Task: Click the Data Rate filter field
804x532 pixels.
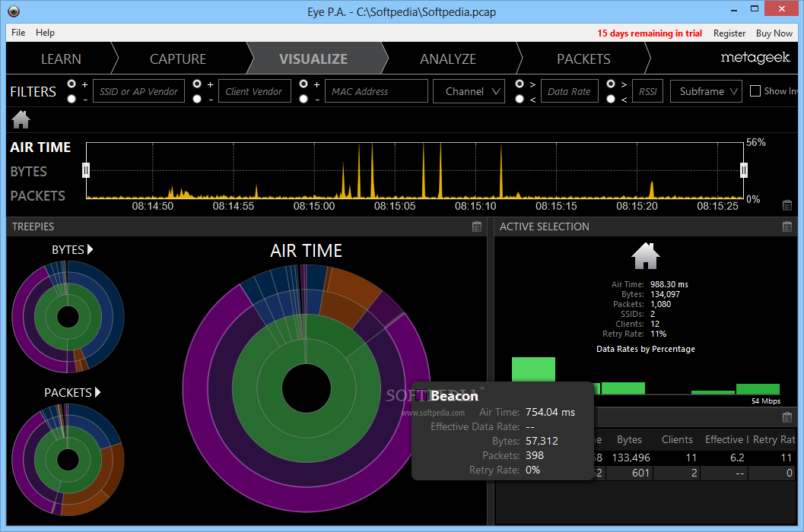Action: click(569, 91)
